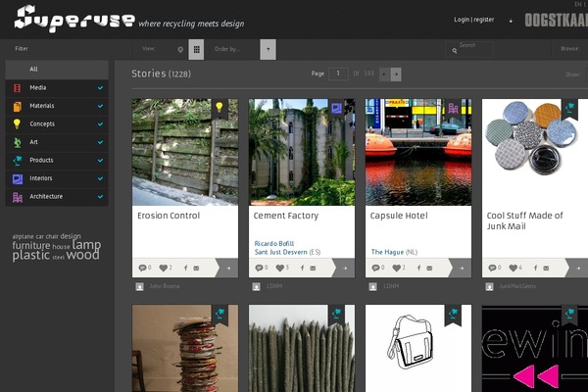The height and width of the screenshot is (392, 588).
Task: Click the 'furniture' tag
Action: point(31,246)
